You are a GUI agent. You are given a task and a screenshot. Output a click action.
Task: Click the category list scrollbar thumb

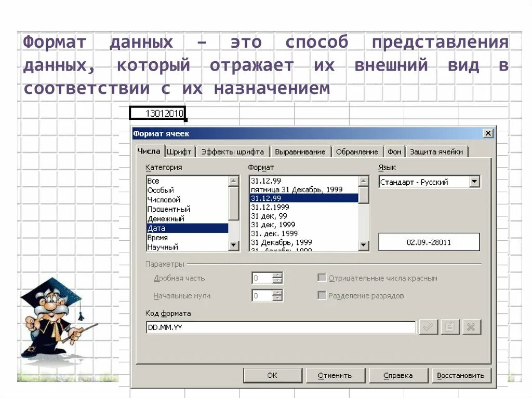(234, 203)
